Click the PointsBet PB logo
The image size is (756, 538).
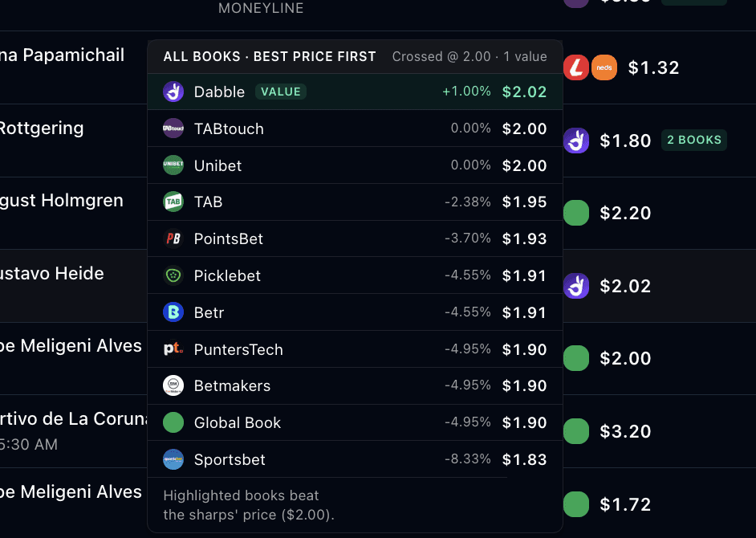pos(173,238)
